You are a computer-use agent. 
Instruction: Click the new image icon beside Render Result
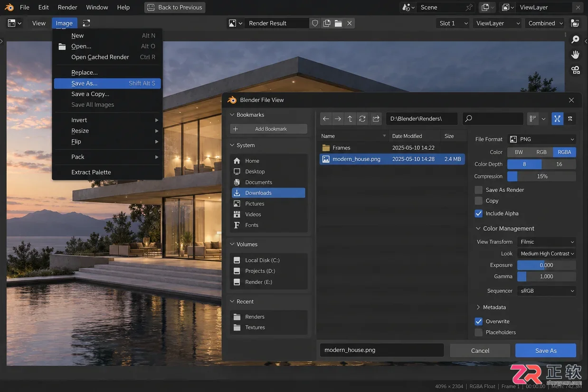tap(327, 23)
